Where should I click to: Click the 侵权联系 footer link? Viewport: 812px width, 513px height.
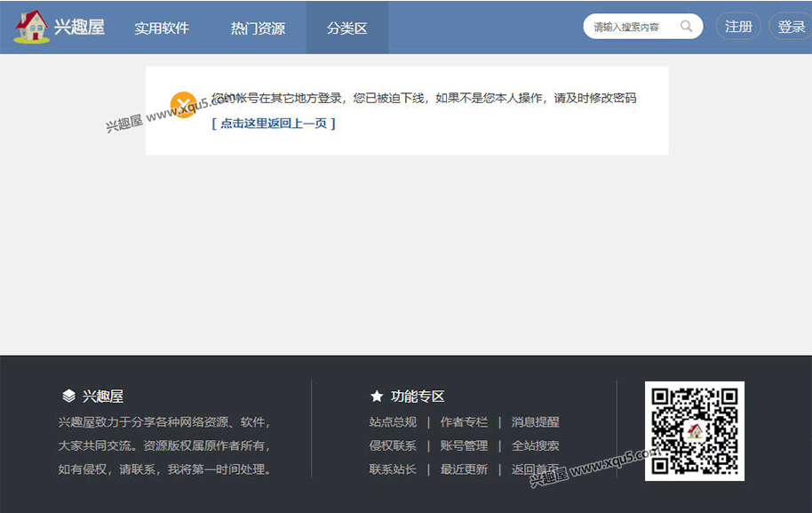pos(393,445)
